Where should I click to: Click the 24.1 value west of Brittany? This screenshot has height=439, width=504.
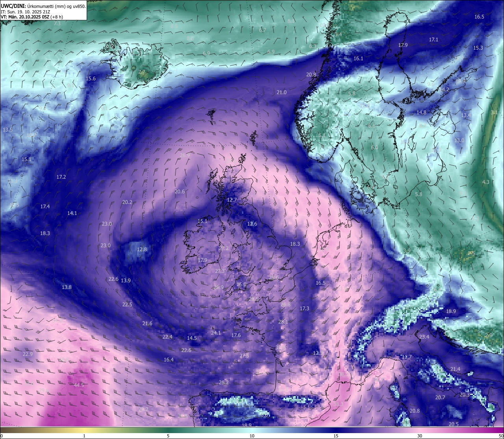tap(216, 333)
